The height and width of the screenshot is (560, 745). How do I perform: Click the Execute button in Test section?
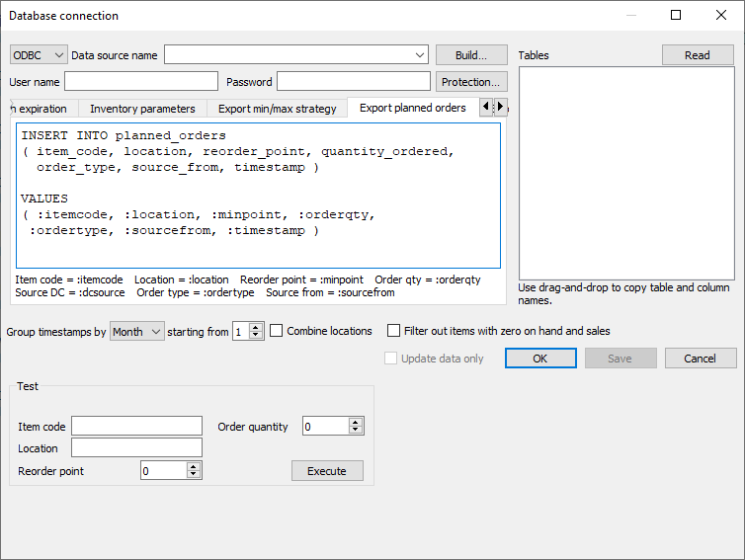click(327, 471)
